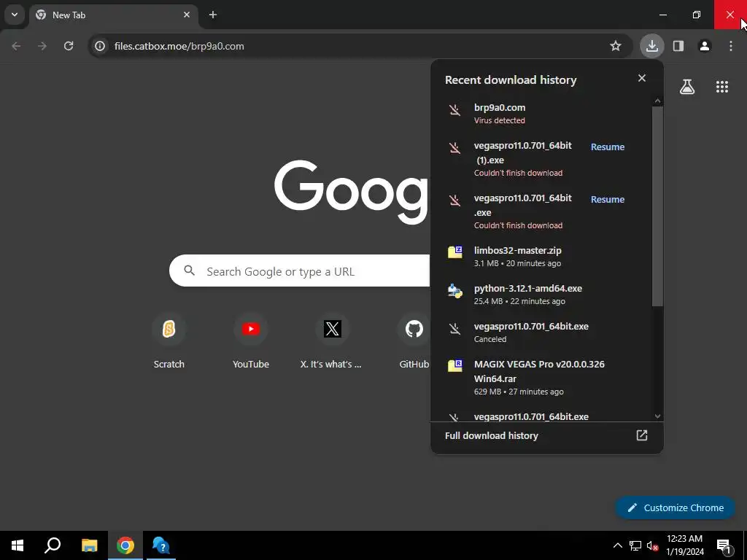Open MAGIX VEGAS Pro v20.0.0.326 rar
The width and height of the screenshot is (747, 560).
tap(541, 377)
